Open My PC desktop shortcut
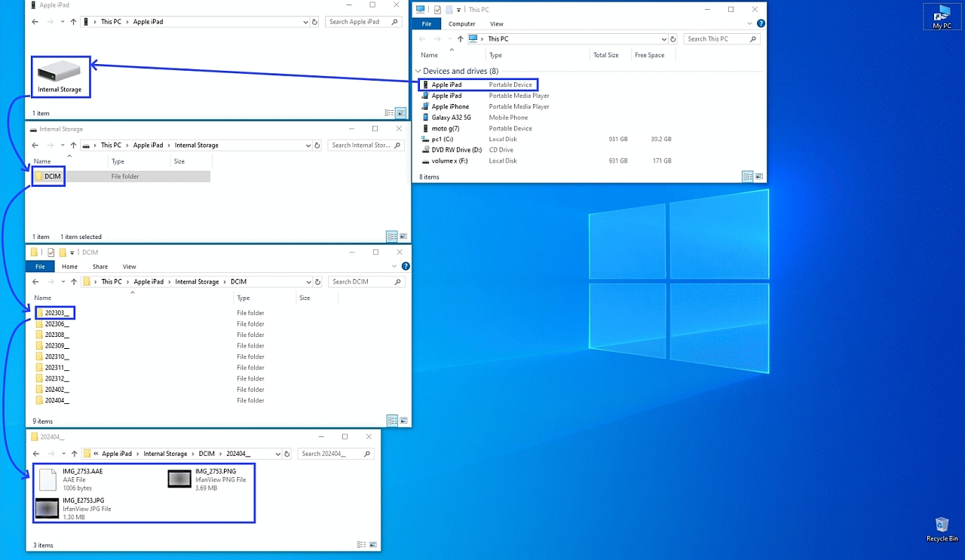The height and width of the screenshot is (560, 965). click(942, 17)
